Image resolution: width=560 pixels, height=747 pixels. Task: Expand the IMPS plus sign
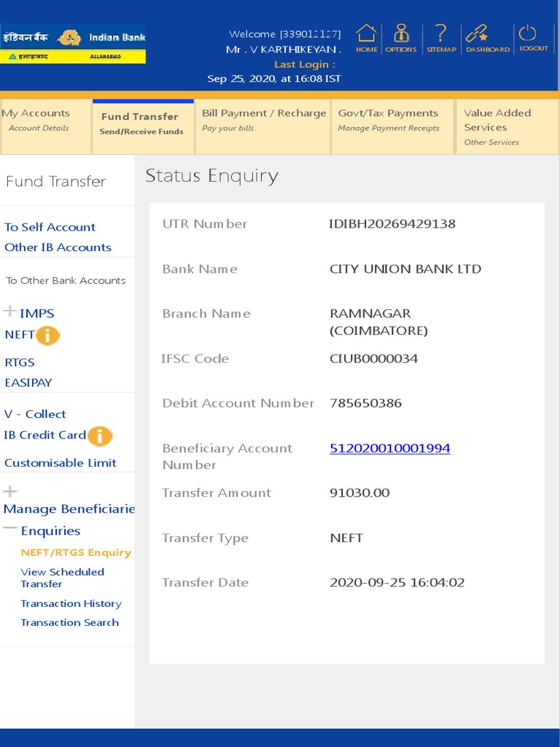[9, 311]
